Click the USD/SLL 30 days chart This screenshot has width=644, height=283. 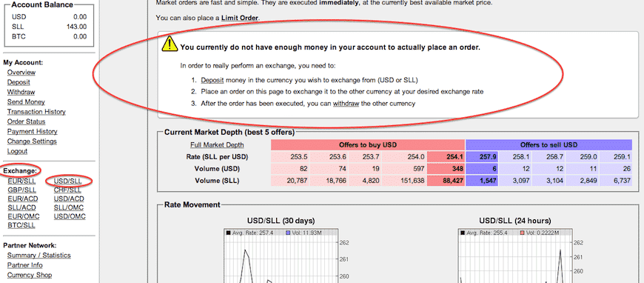(280, 255)
